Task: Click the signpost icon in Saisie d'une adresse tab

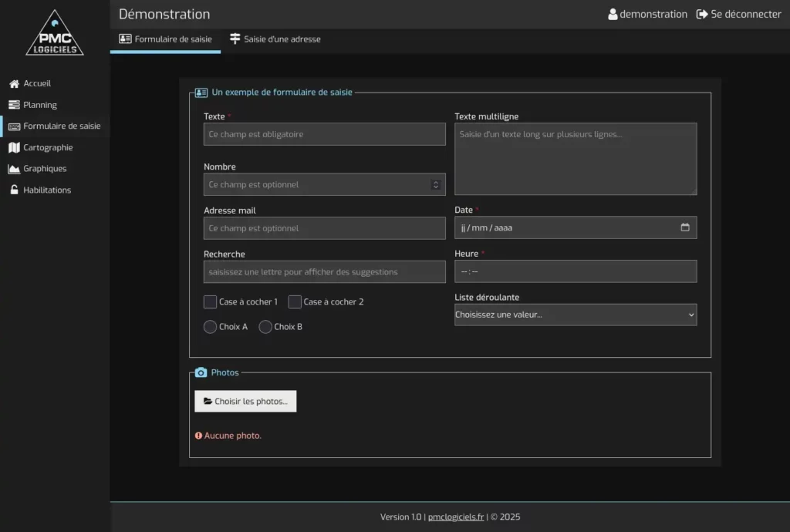Action: [x=235, y=39]
